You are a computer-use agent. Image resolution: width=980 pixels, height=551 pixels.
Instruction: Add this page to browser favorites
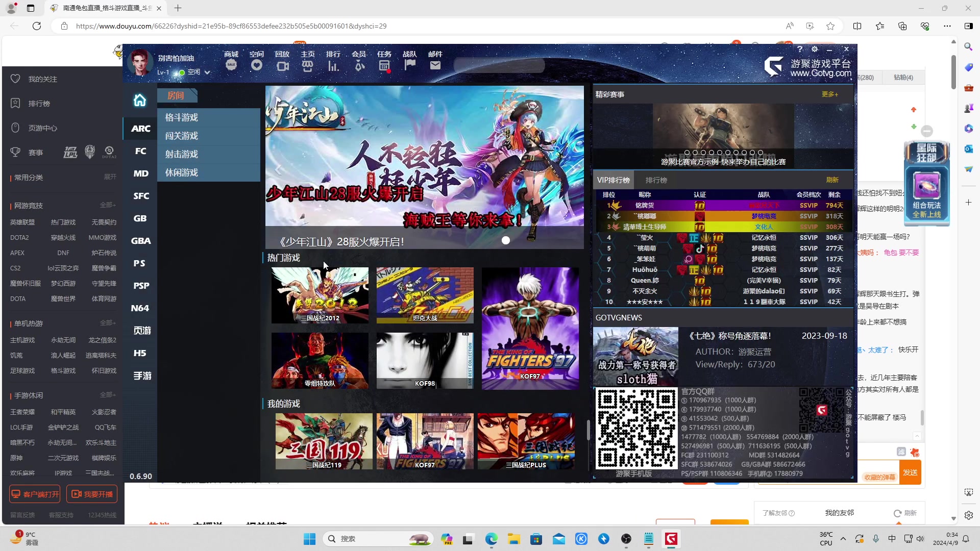tap(830, 26)
